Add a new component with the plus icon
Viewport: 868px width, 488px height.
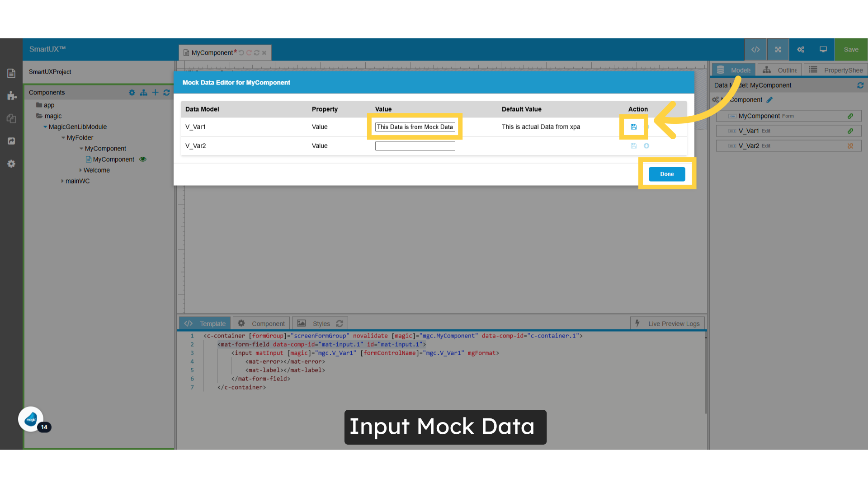pos(155,93)
